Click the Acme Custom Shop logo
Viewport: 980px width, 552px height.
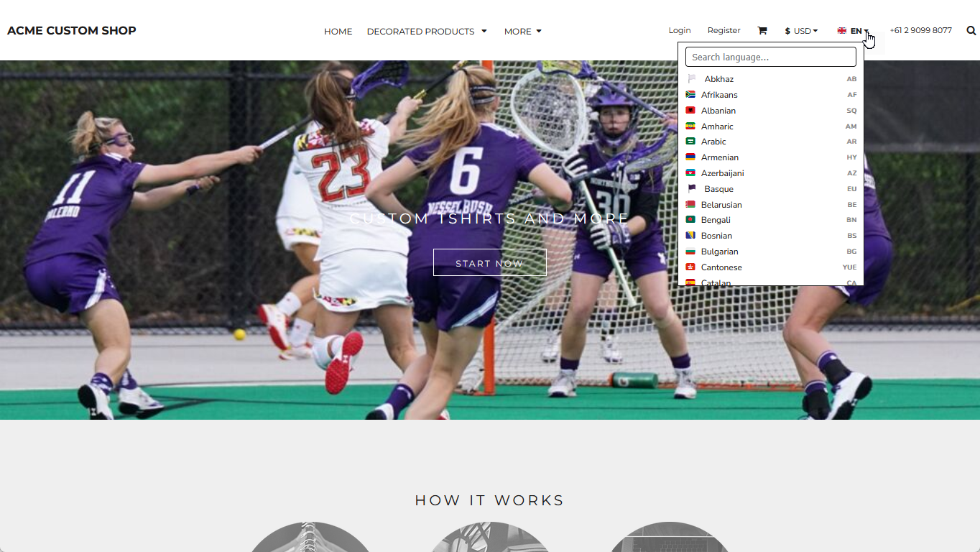[72, 30]
